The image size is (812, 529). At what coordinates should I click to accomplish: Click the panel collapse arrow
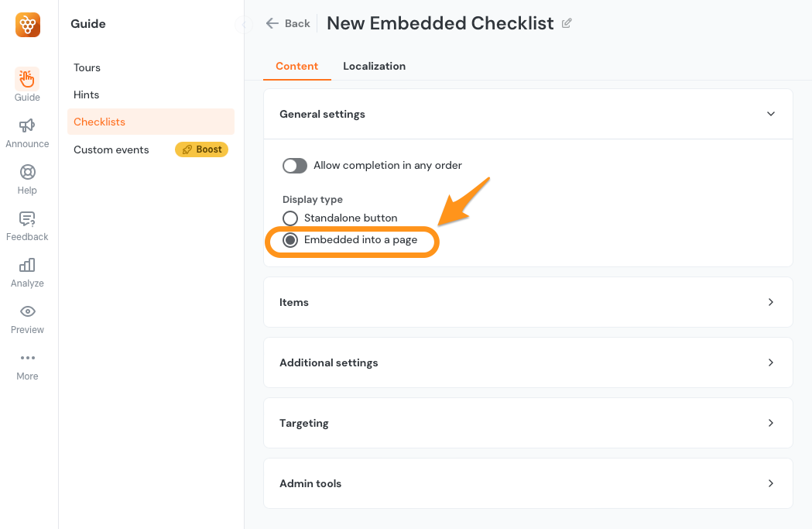pyautogui.click(x=244, y=25)
